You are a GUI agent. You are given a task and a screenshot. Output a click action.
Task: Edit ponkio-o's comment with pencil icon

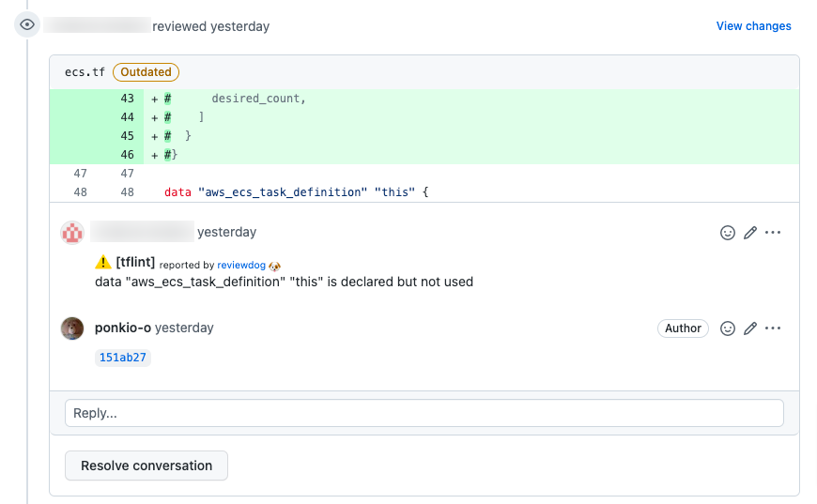[749, 328]
